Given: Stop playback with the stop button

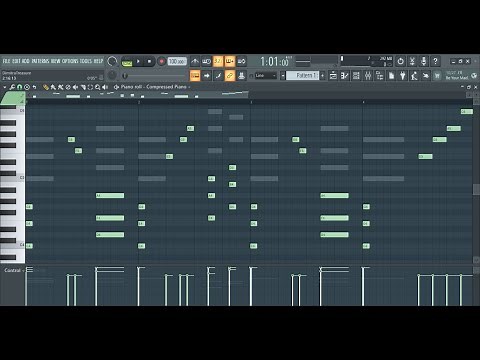Looking at the screenshot, I should 149,61.
